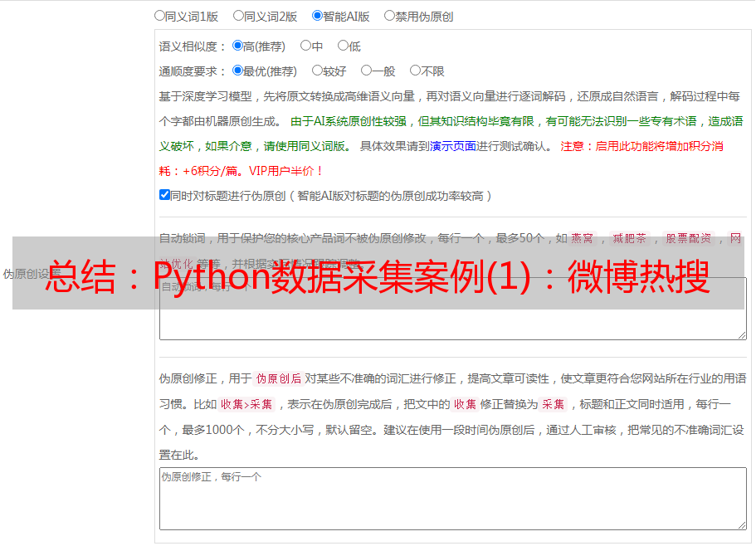Screen dimensions: 756x546
Task: Set 语义相似度 to 高(推荐)
Action: click(x=237, y=46)
